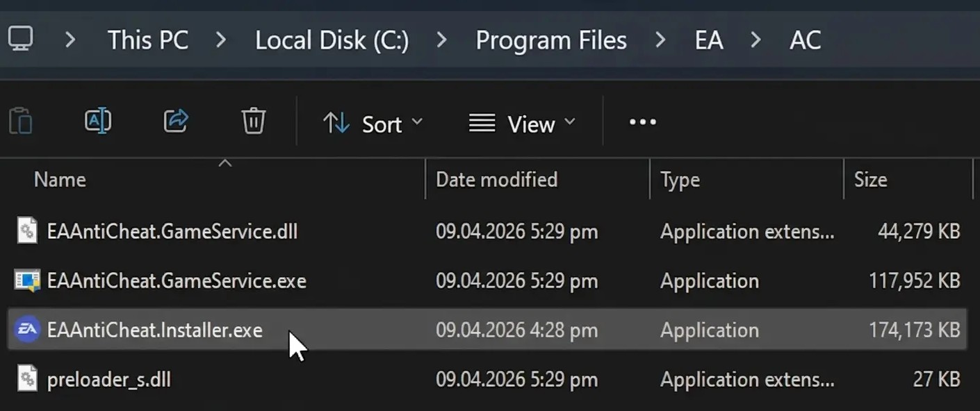Expand chevron after This PC breadcrumb
This screenshot has width=980, height=411.
click(x=221, y=40)
